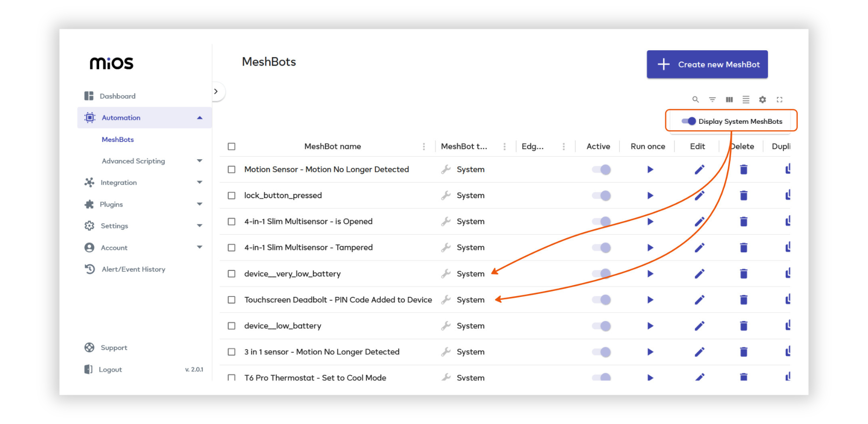
Task: Open Edge column options menu
Action: tap(564, 147)
